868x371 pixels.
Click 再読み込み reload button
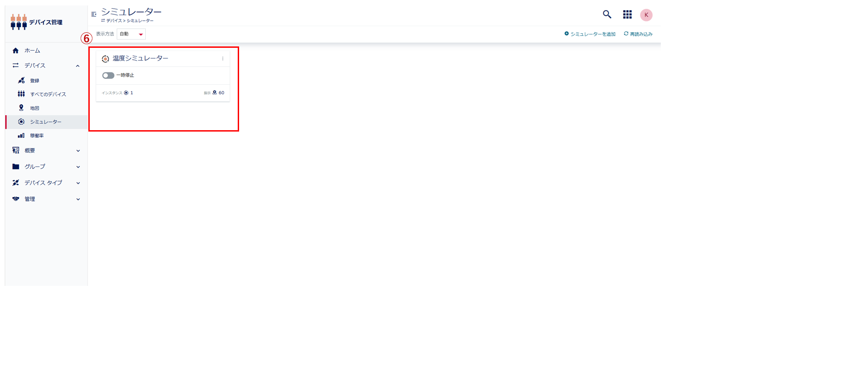click(x=638, y=34)
